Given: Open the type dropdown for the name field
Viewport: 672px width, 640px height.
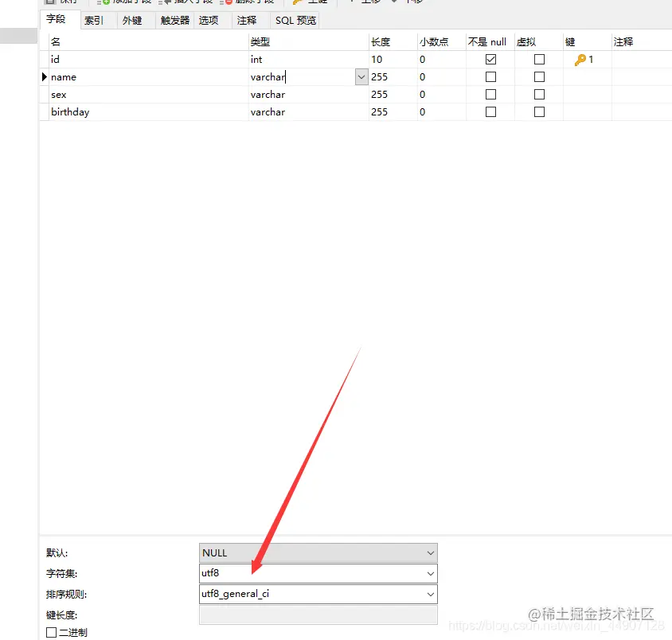Looking at the screenshot, I should click(x=361, y=76).
